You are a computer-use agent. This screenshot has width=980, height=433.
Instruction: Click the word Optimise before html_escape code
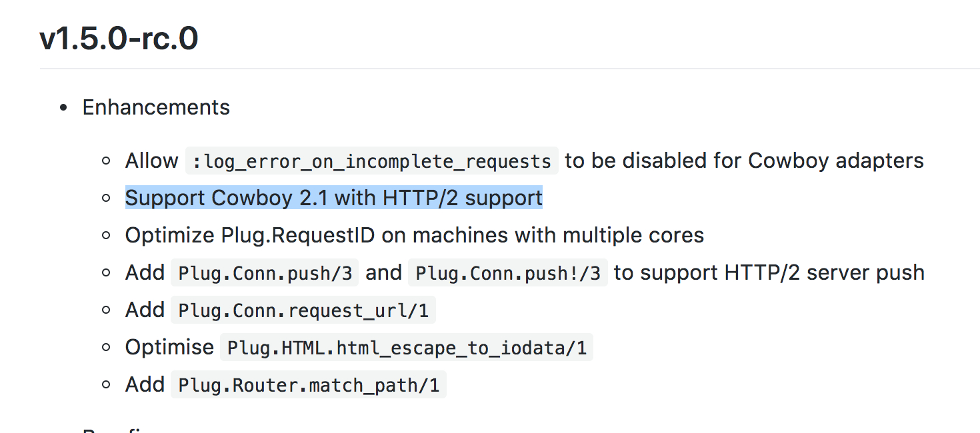(x=169, y=347)
